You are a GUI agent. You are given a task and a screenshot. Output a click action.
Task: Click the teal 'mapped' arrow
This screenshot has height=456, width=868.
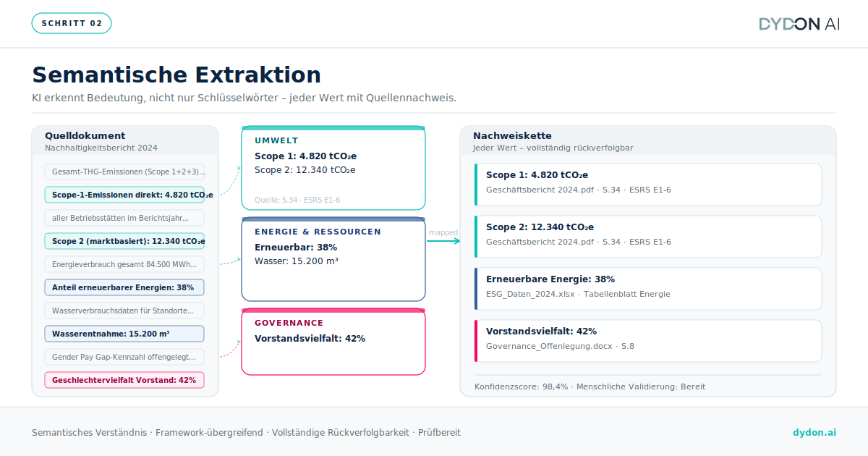pos(443,241)
